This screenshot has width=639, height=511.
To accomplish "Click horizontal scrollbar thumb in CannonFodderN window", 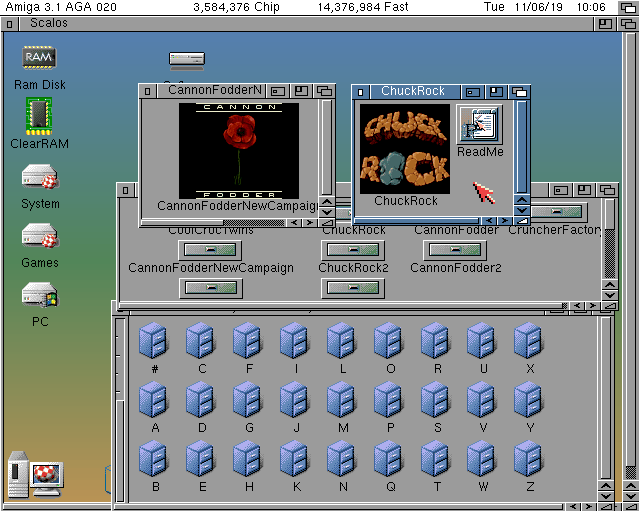I will pyautogui.click(x=182, y=222).
